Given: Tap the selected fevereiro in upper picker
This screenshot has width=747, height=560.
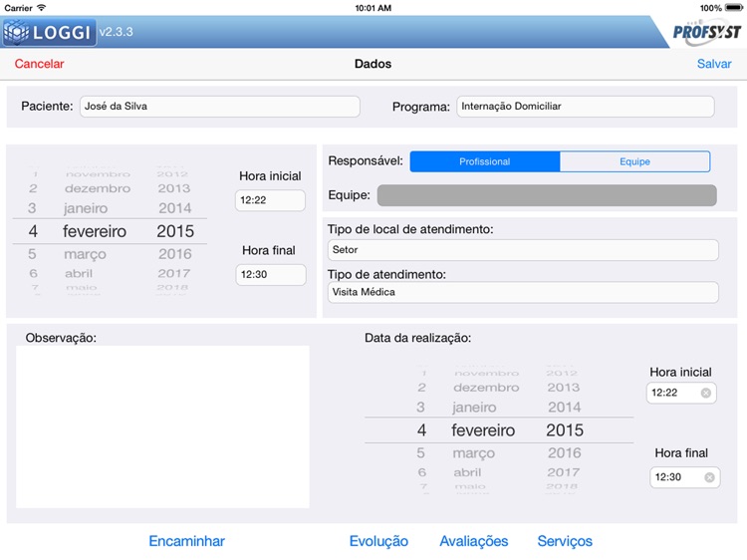Looking at the screenshot, I should coord(95,231).
